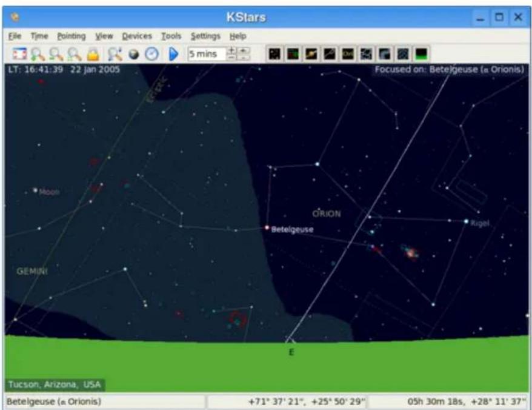The width and height of the screenshot is (532, 410).
Task: Toggle the padlock tracking lock icon
Action: coord(93,54)
